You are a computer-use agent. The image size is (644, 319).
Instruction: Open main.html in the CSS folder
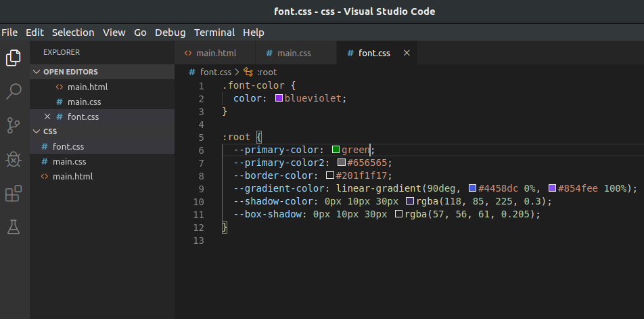72,176
